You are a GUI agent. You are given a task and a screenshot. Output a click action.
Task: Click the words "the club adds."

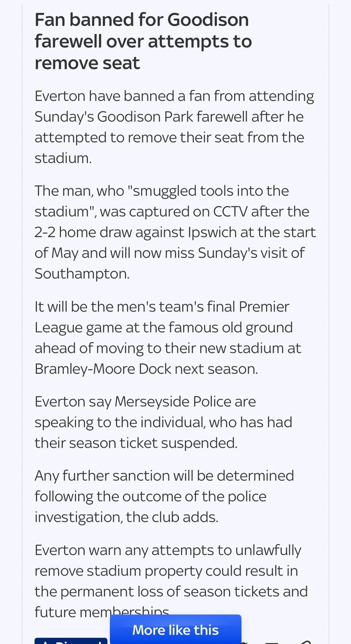(172, 517)
